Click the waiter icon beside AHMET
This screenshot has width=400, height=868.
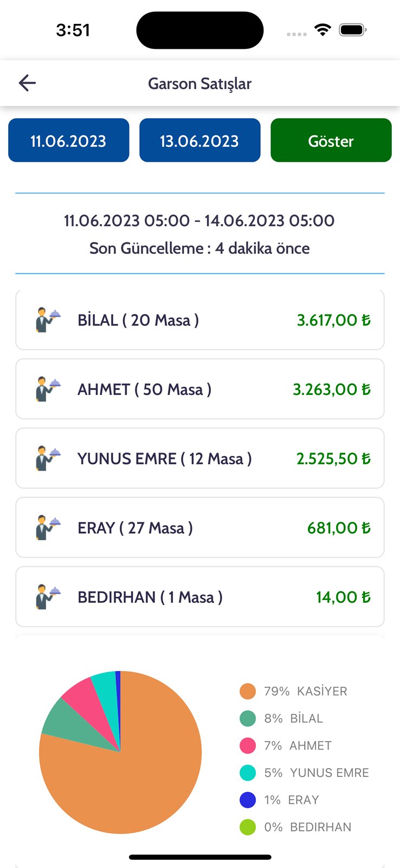tap(48, 389)
